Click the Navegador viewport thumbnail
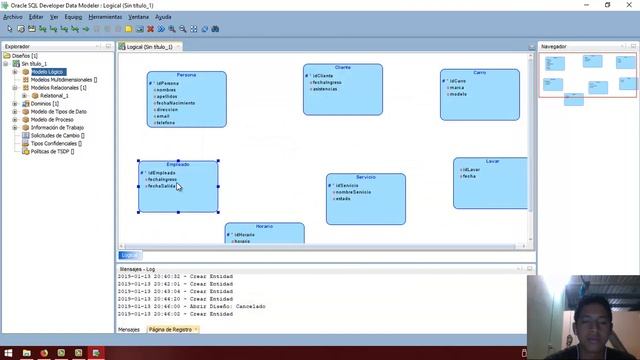640x360 pixels. [x=588, y=75]
